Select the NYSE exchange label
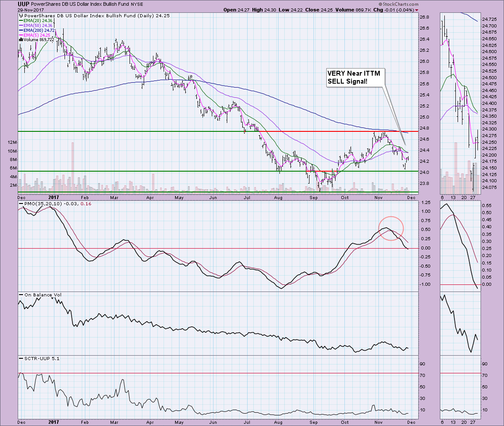Viewport: 504px width, 426px height. [137, 4]
